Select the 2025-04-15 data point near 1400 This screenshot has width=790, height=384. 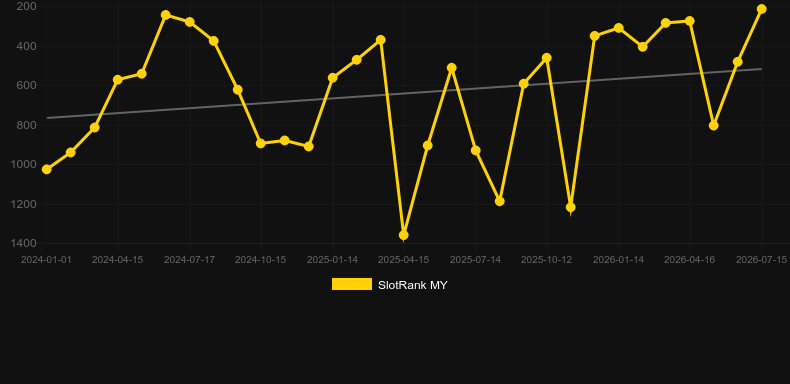pos(404,235)
